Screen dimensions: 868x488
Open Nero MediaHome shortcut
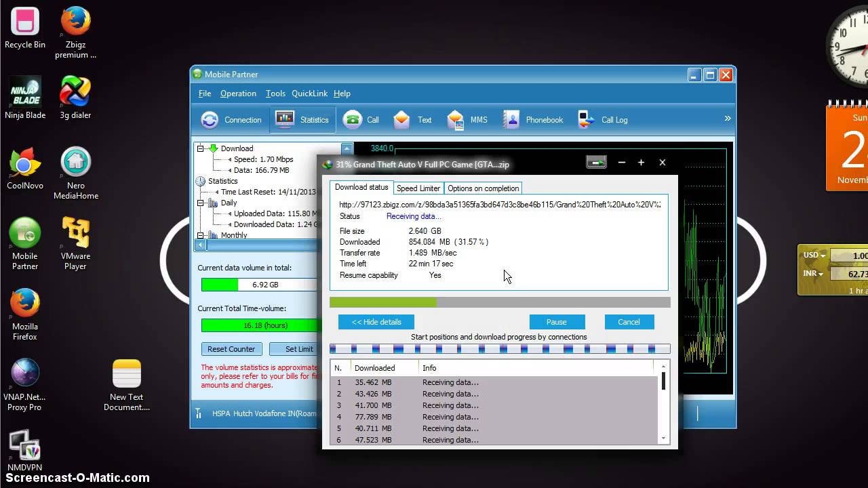pos(75,174)
